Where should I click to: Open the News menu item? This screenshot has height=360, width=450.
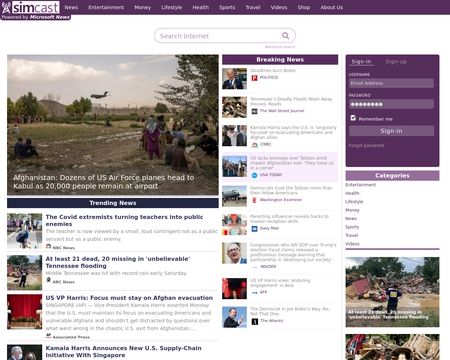pyautogui.click(x=71, y=7)
